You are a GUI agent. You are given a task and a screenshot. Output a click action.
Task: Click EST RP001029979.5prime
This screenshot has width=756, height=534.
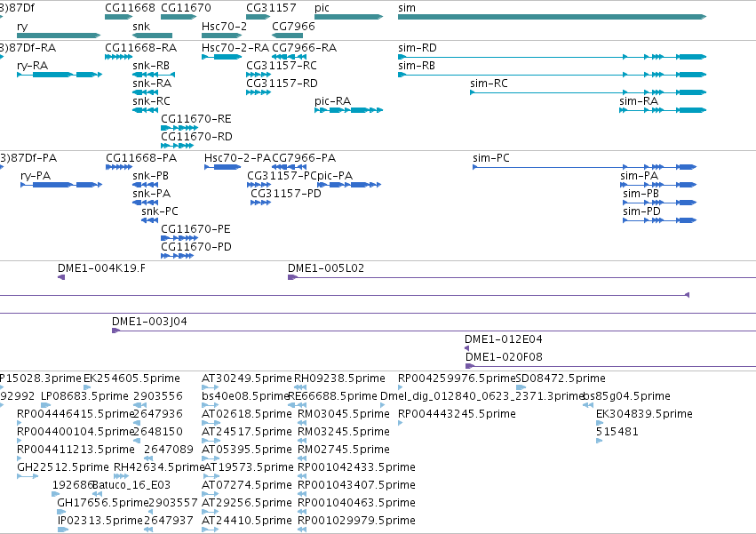(302, 530)
